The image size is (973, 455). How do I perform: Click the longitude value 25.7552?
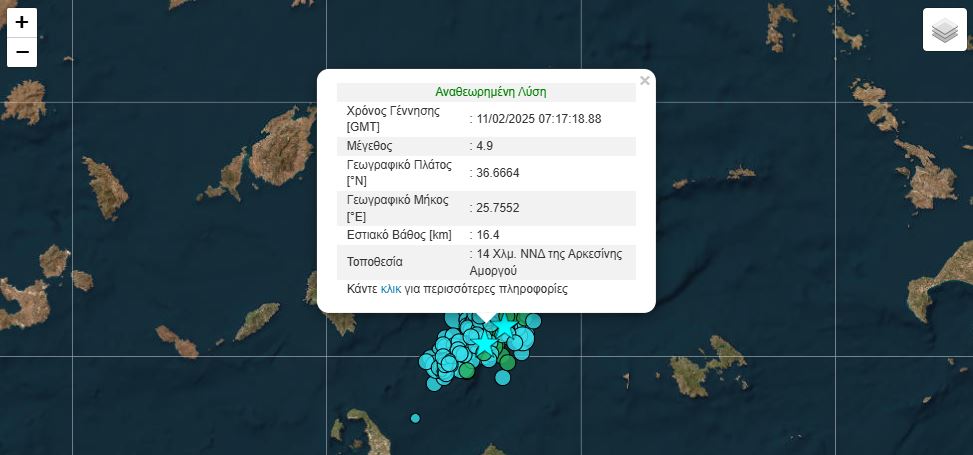tap(499, 208)
